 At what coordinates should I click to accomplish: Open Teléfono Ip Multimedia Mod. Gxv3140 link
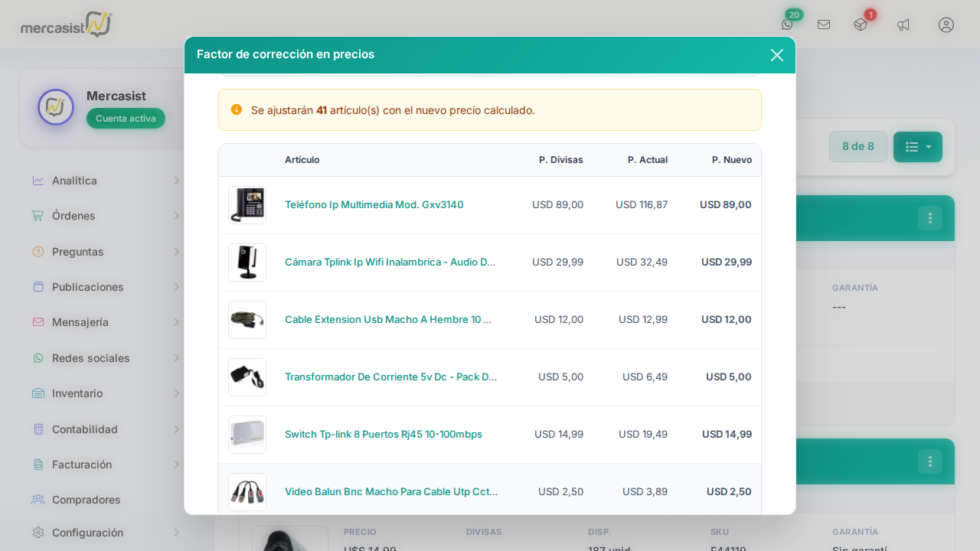click(374, 205)
